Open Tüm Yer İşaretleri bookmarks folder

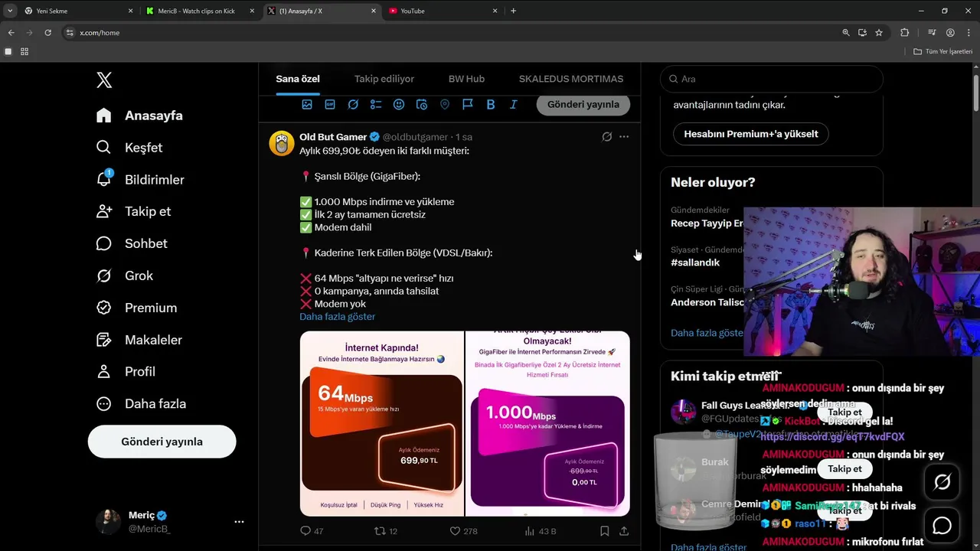click(942, 51)
